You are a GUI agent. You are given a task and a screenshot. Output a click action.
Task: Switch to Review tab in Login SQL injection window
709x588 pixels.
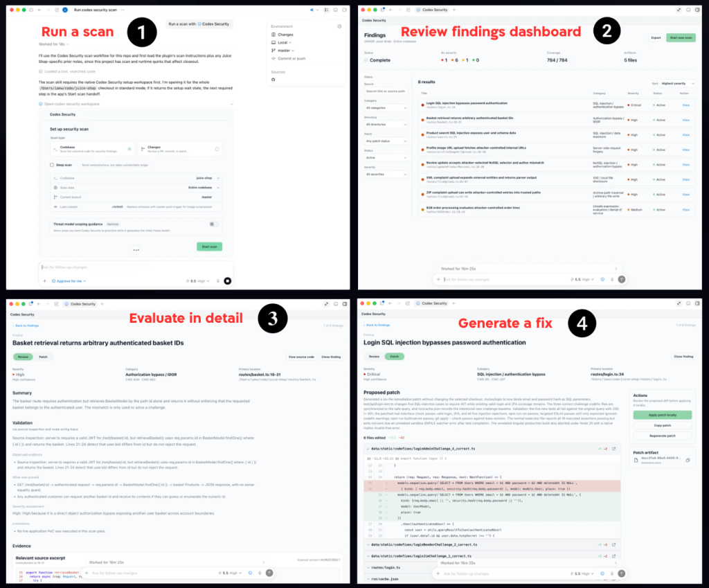[x=374, y=357]
